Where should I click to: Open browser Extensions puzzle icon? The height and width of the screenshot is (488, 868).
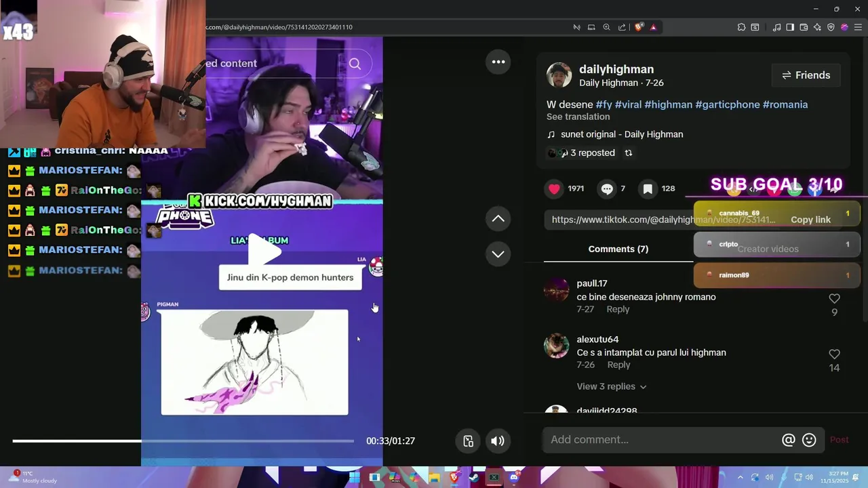click(x=741, y=27)
